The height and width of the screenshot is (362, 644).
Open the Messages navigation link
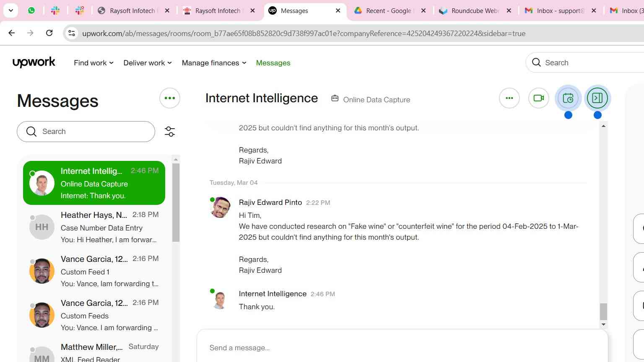tap(273, 63)
